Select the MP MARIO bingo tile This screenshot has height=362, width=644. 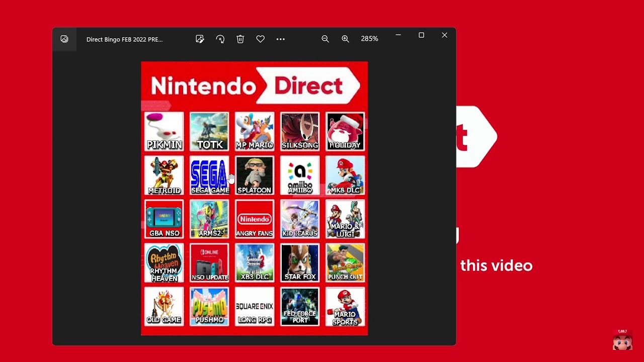click(255, 131)
